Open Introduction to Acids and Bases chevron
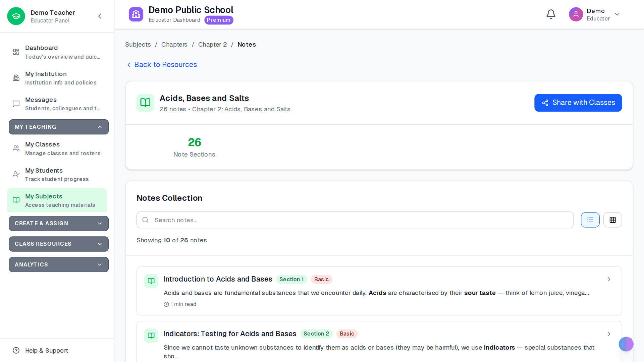The width and height of the screenshot is (644, 362). coord(609,279)
